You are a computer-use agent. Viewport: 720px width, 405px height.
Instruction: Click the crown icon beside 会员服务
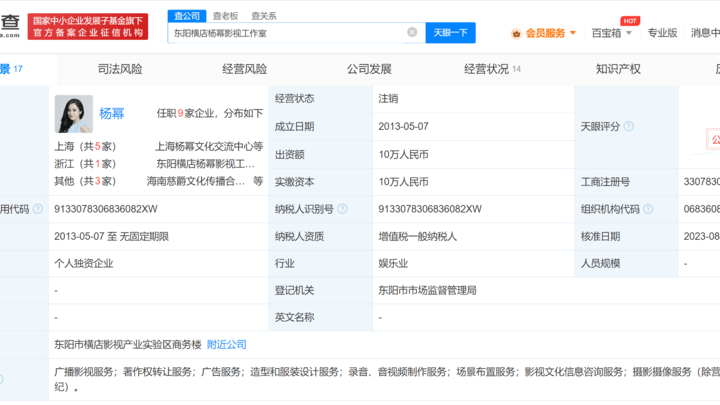[x=517, y=34]
